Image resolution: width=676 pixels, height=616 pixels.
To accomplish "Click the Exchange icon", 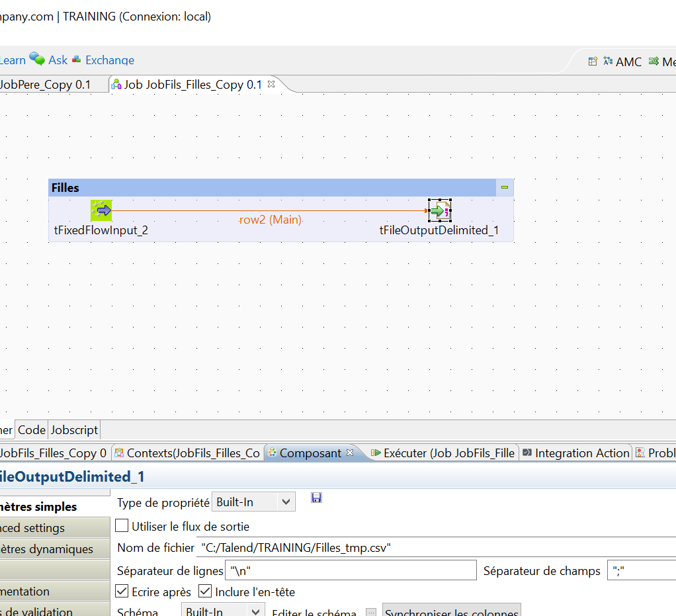I will click(x=75, y=59).
